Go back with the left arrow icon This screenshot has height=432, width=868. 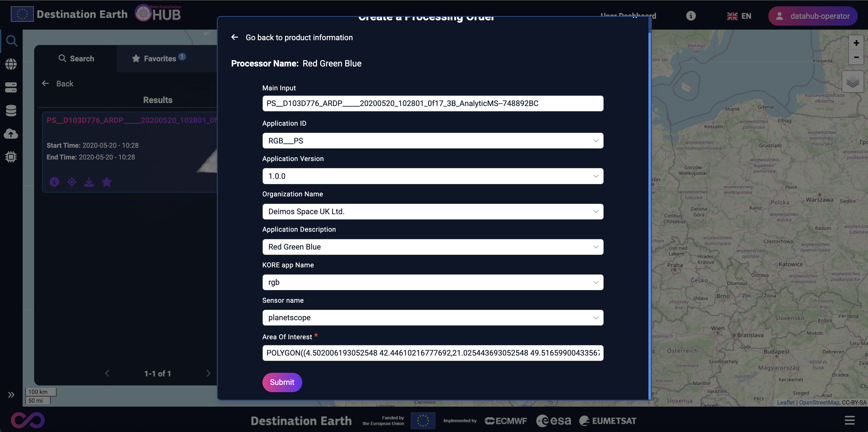click(235, 37)
